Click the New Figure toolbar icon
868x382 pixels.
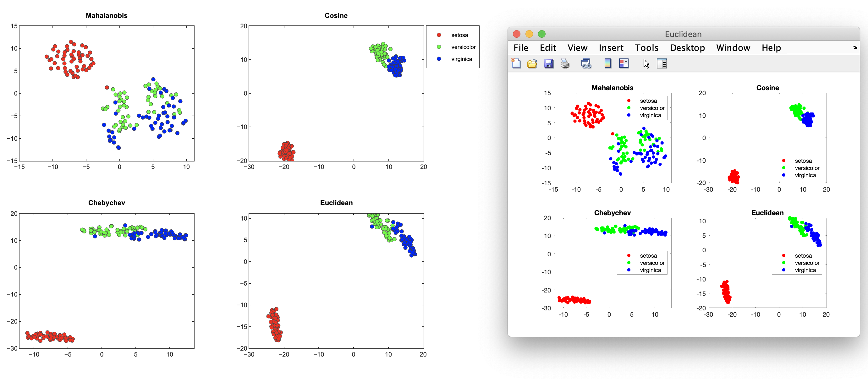[516, 63]
